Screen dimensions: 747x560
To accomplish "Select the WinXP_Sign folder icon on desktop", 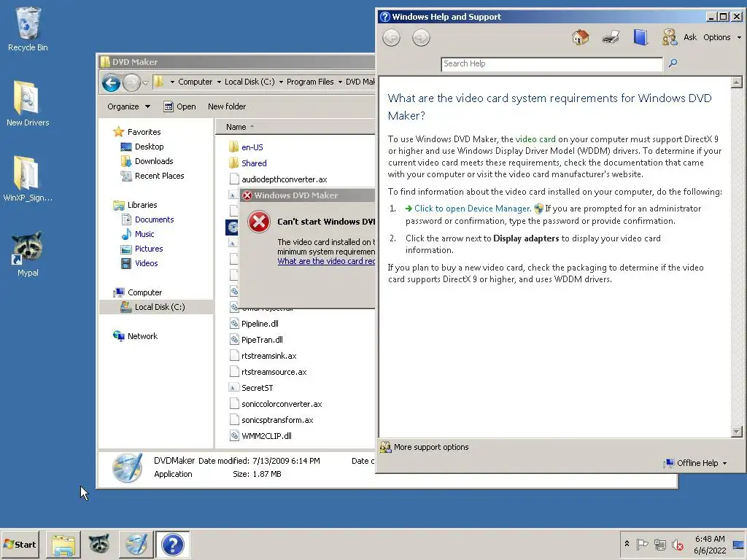I will [x=28, y=178].
